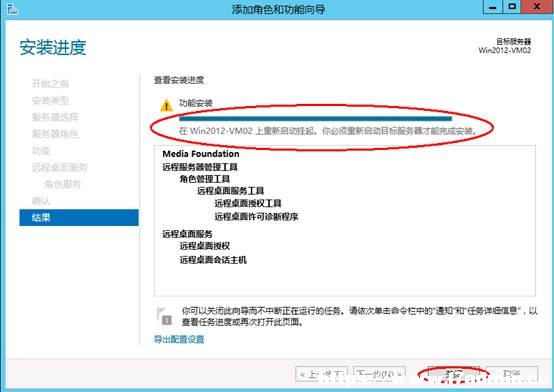Click the 下一步(N) button
Viewport: 554px width, 392px height.
pos(379,374)
